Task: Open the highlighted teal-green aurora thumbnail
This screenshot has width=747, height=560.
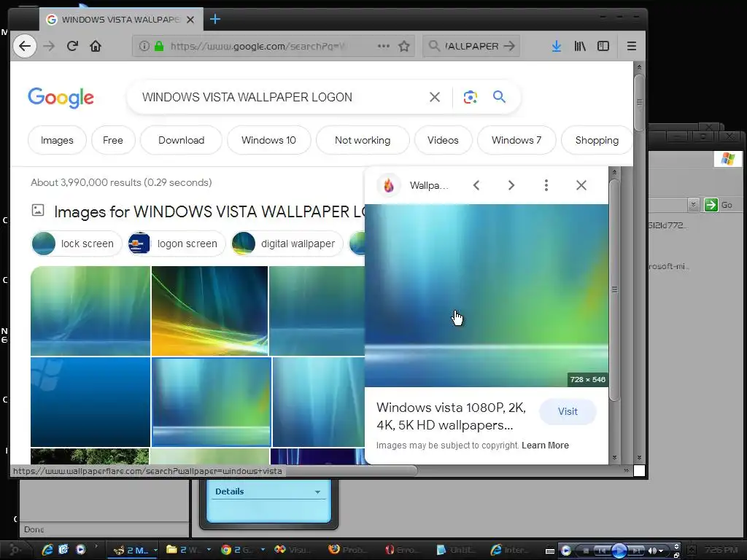Action: 212,402
